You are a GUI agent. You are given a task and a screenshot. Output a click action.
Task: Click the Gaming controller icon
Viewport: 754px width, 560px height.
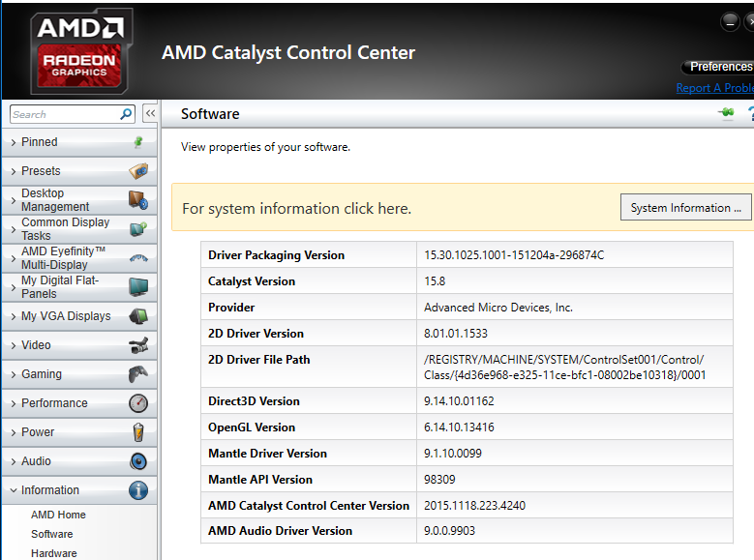click(x=138, y=374)
